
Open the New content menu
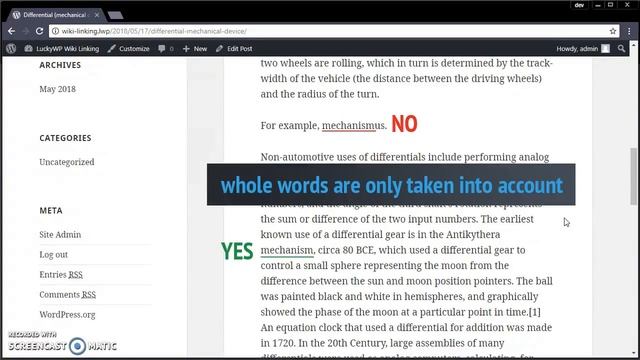195,49
